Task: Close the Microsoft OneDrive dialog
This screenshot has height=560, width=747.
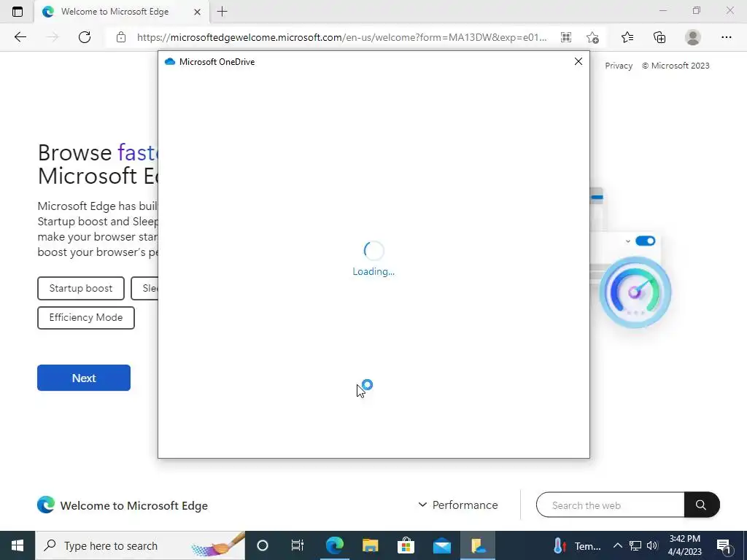Action: click(578, 61)
